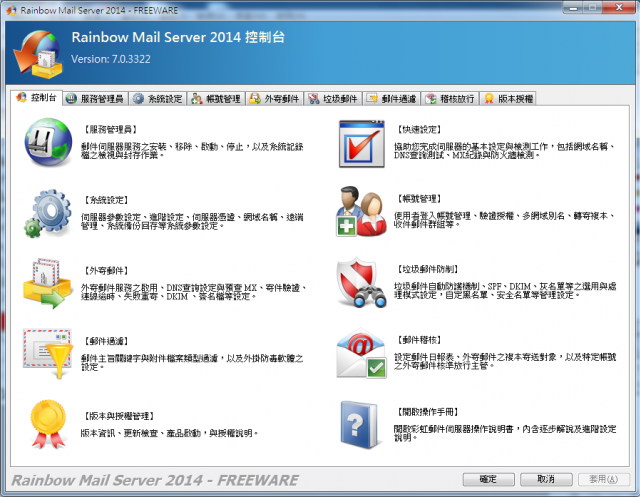The image size is (640, 497).
Task: Open the 垃圾郵件防制 shield binoculars icon
Action: point(362,282)
